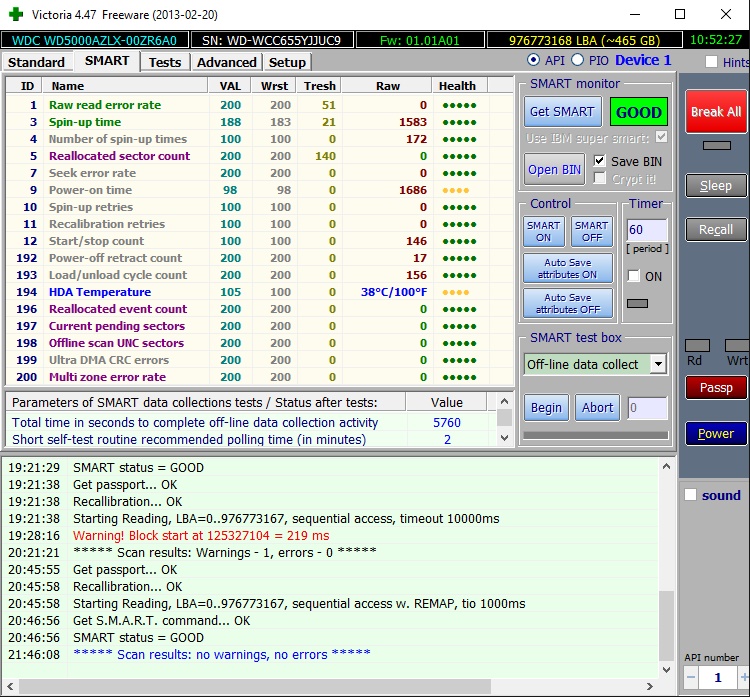Click the SMART test value input field
The image size is (750, 697).
(x=647, y=408)
